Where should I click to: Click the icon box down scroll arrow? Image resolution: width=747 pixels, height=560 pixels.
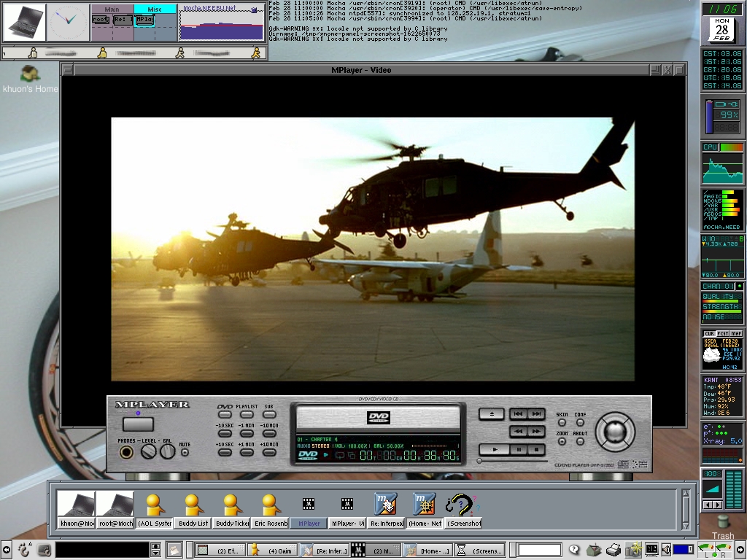pyautogui.click(x=686, y=525)
